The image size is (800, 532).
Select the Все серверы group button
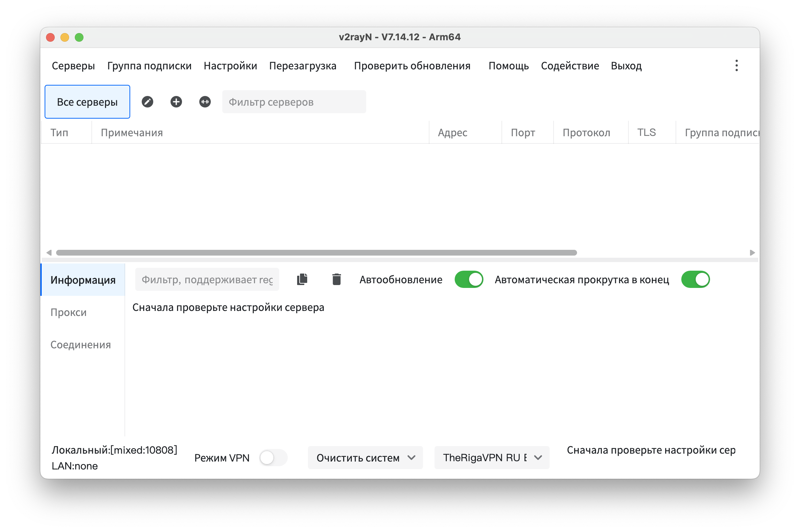pyautogui.click(x=87, y=102)
